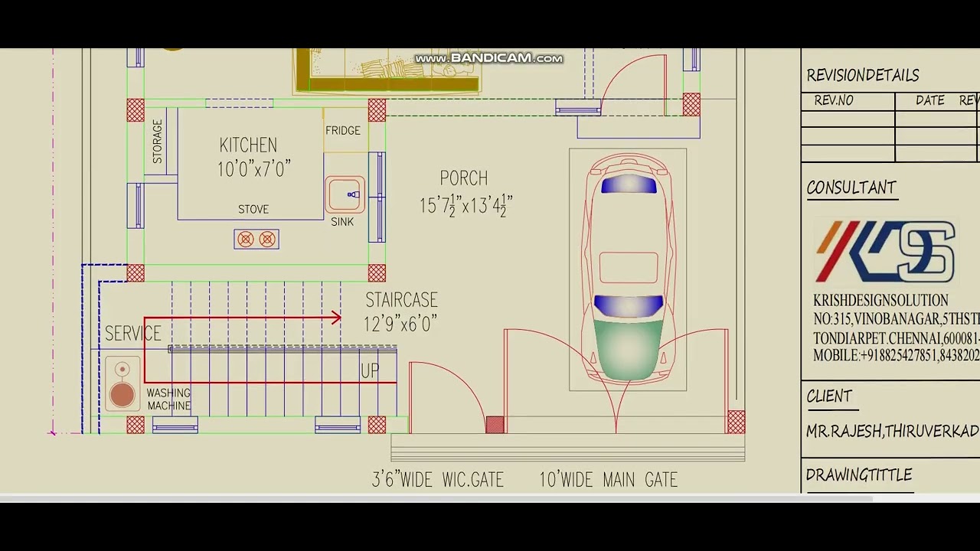
Task: Select the TONDIARPET, CHENNAI address line
Action: coord(897,338)
